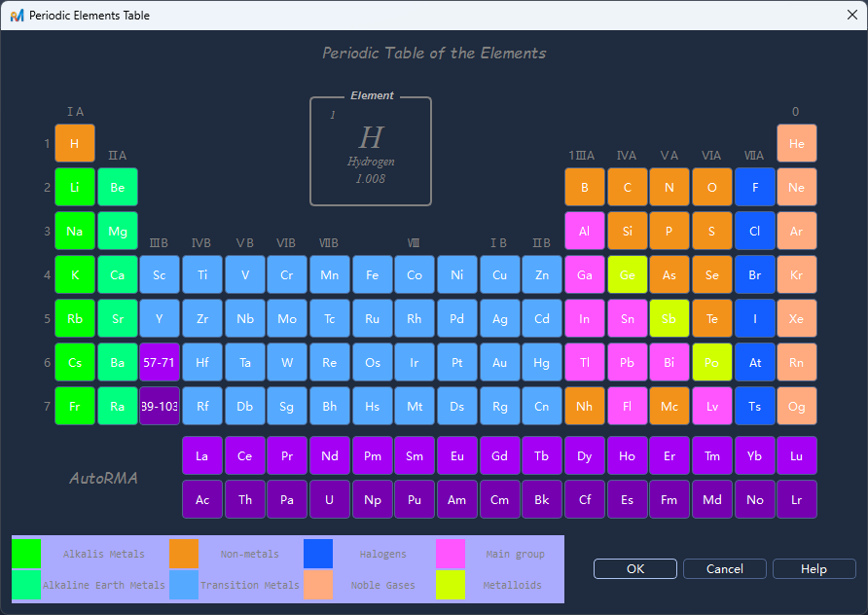This screenshot has width=868, height=615.
Task: Choose the Germanium (Ge) metalloid tile
Action: (628, 274)
